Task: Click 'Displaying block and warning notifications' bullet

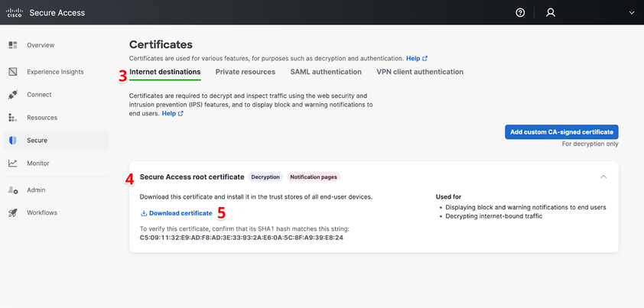Action: coord(525,207)
